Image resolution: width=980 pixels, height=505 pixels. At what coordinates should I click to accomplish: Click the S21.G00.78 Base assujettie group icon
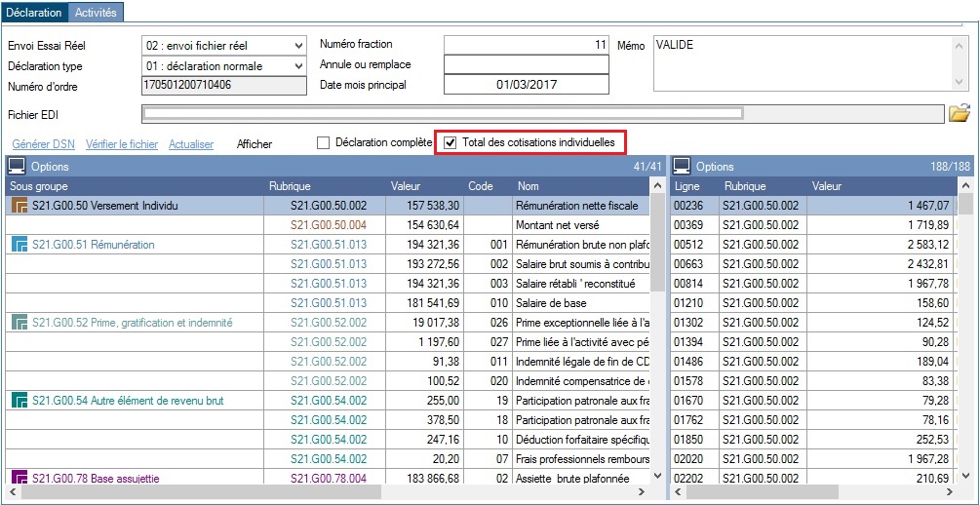(x=19, y=478)
